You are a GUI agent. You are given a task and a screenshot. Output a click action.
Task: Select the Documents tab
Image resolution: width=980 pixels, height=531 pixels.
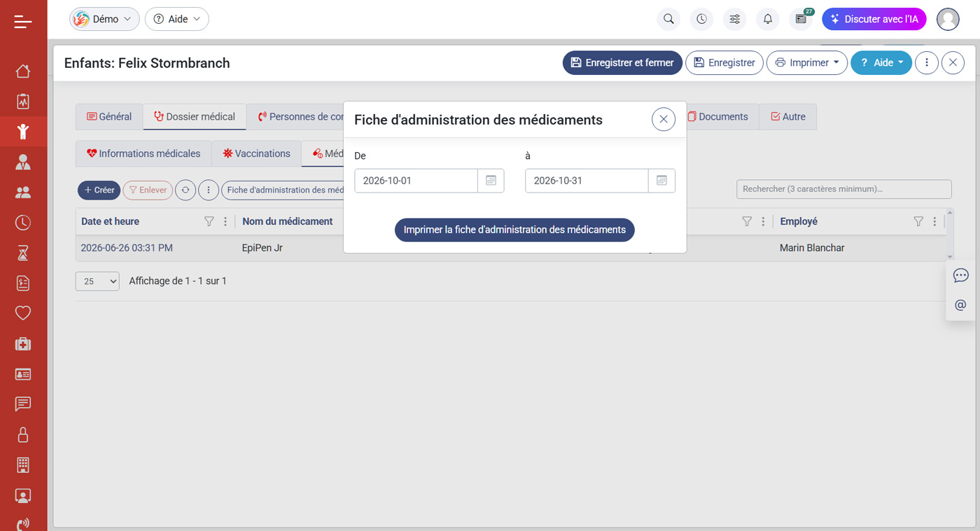717,117
